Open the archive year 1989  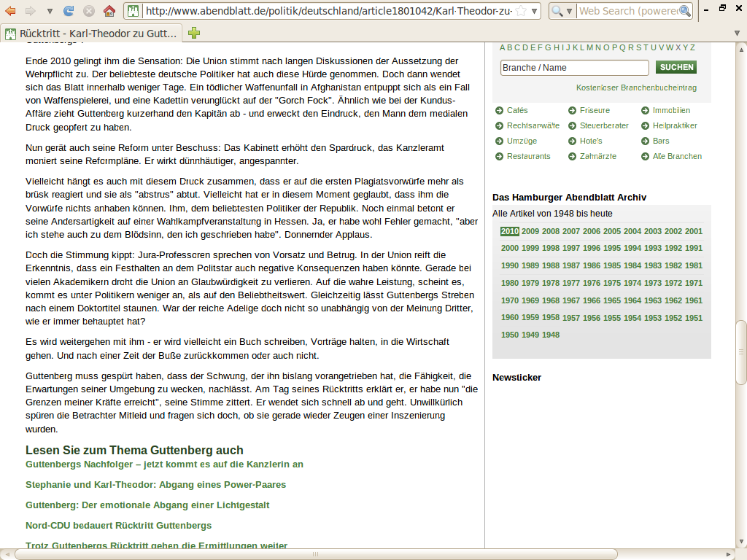(x=530, y=265)
